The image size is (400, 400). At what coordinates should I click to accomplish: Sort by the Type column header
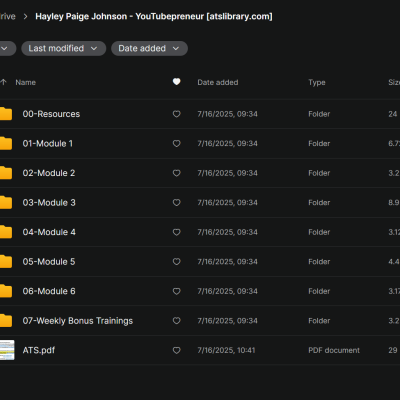(317, 82)
